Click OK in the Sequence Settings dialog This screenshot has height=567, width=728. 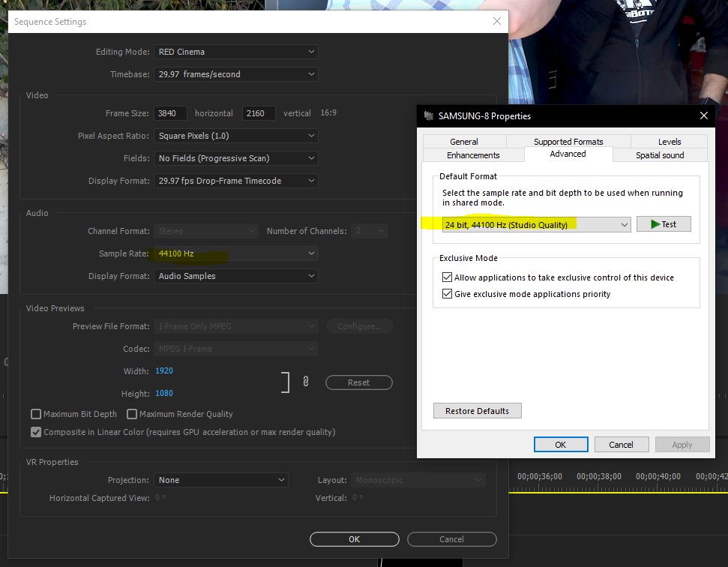pos(354,539)
